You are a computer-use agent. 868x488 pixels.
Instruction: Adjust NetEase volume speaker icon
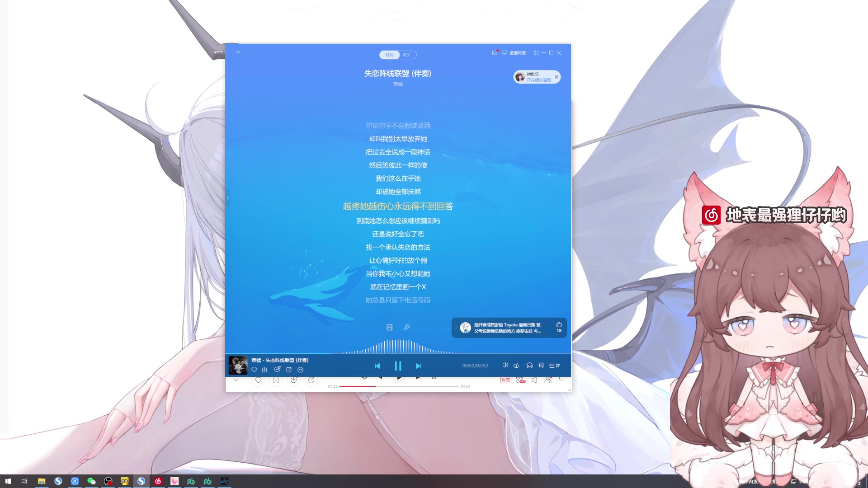coord(534,380)
